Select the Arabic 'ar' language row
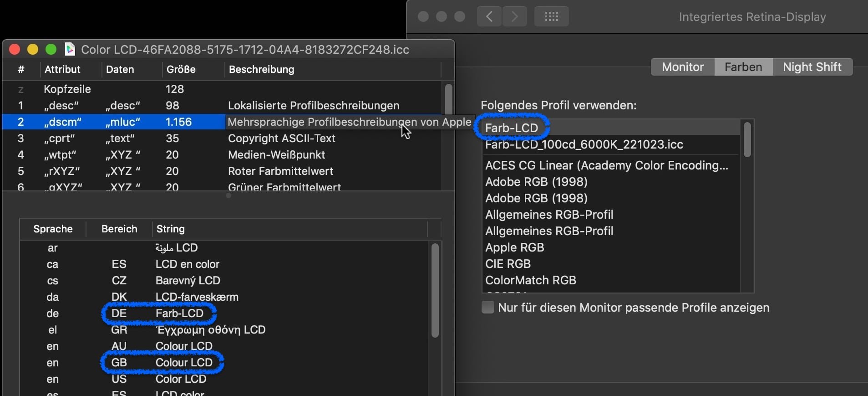868x396 pixels. tap(224, 248)
